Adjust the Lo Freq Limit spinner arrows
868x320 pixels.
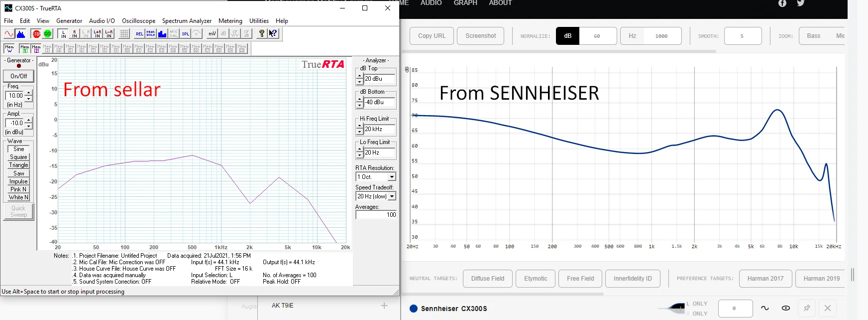pos(360,153)
